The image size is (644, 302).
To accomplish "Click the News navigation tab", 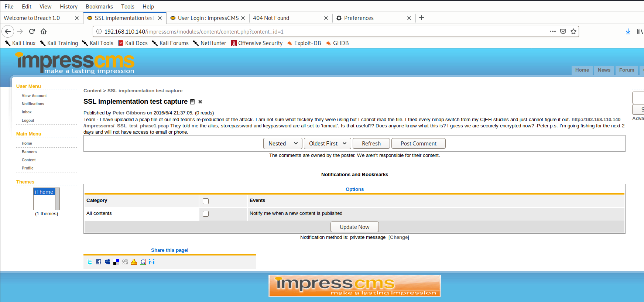I will tap(604, 70).
